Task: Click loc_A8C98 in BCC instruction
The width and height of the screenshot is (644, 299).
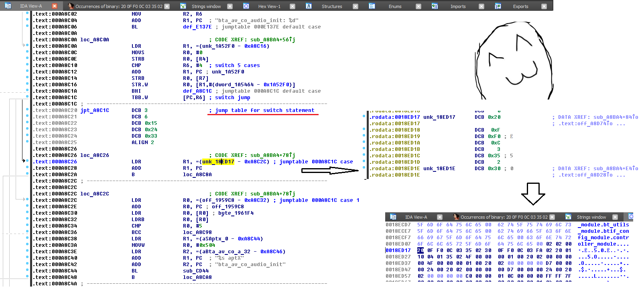Action: pyautogui.click(x=197, y=232)
